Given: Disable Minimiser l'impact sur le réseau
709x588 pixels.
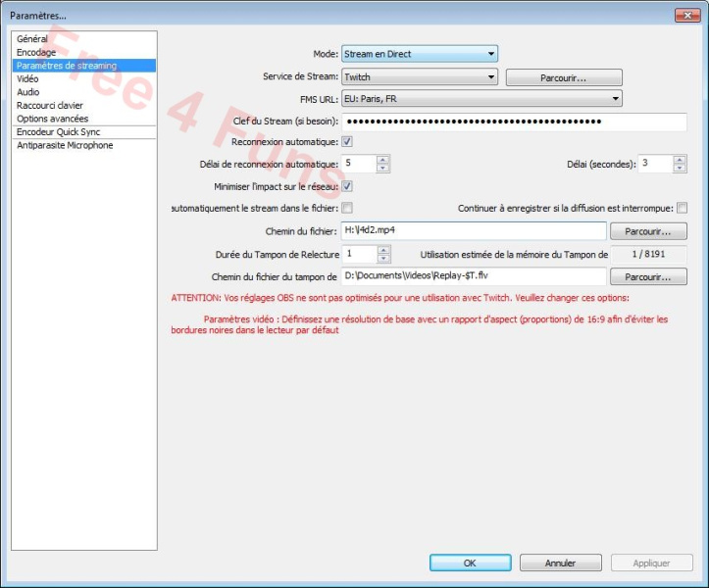Looking at the screenshot, I should (347, 186).
